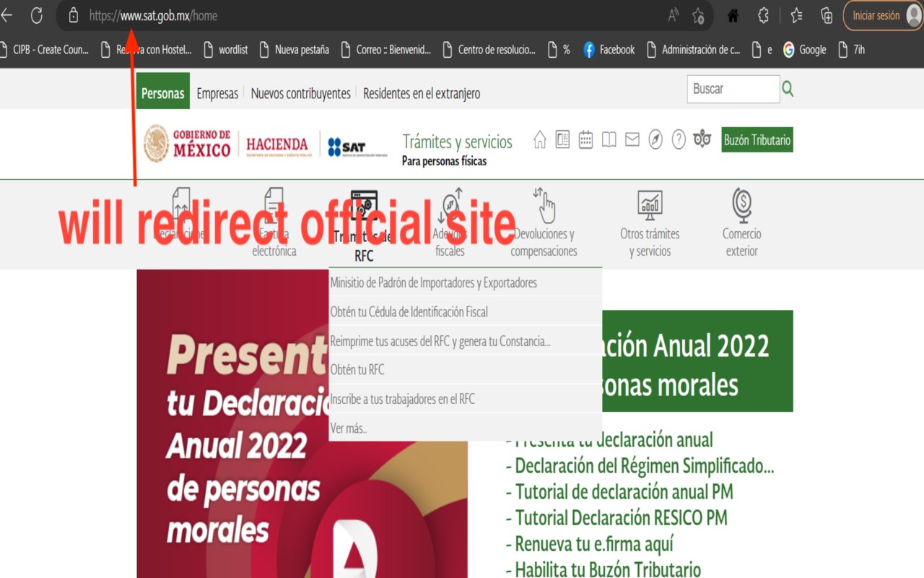The image size is (924, 578).
Task: Select Obtén tu RFC menu entry
Action: [x=465, y=370]
